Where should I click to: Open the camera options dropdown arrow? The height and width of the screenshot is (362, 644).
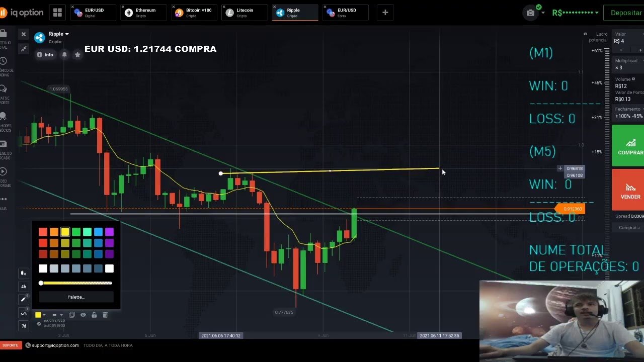tap(543, 13)
